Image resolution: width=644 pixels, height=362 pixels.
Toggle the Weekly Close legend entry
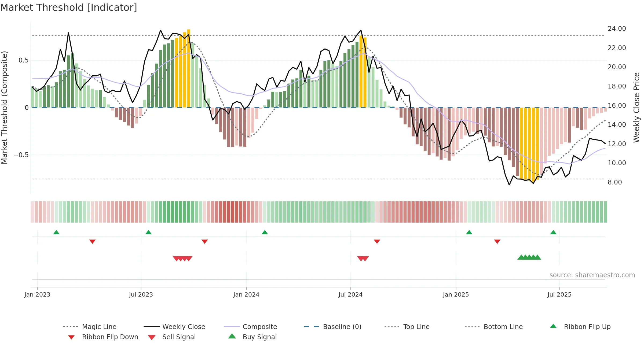174,327
